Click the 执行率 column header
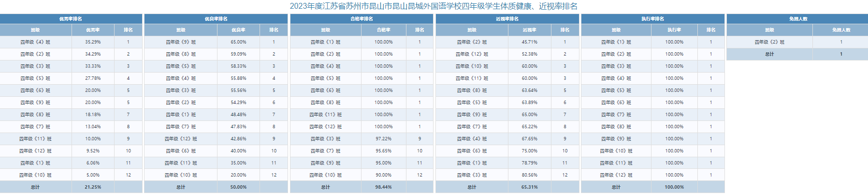The height and width of the screenshot is (194, 868). [x=674, y=30]
